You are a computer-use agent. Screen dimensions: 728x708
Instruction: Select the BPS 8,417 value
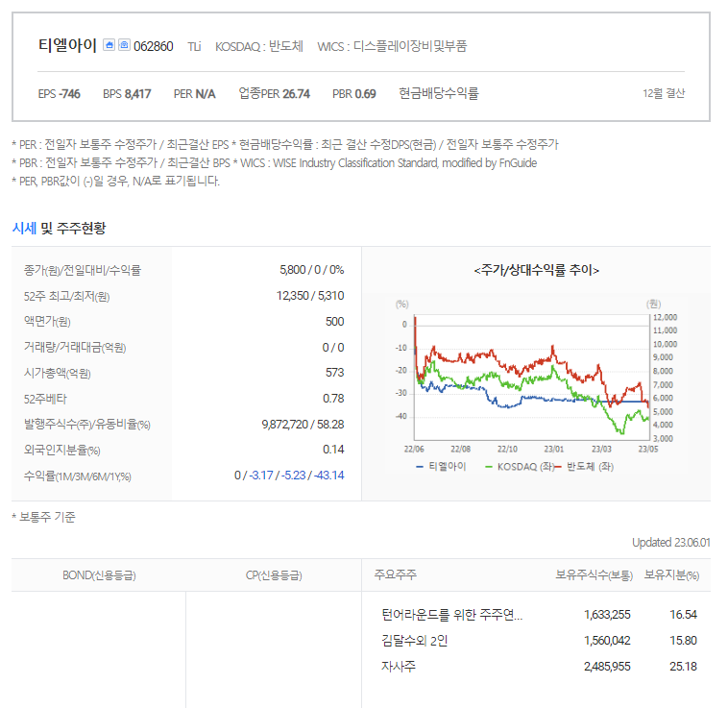(127, 94)
